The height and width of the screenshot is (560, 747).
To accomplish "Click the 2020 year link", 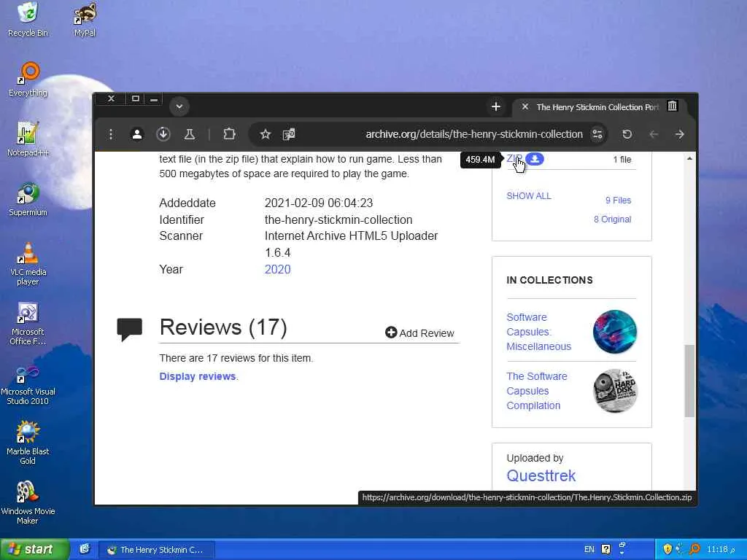I will click(x=277, y=270).
